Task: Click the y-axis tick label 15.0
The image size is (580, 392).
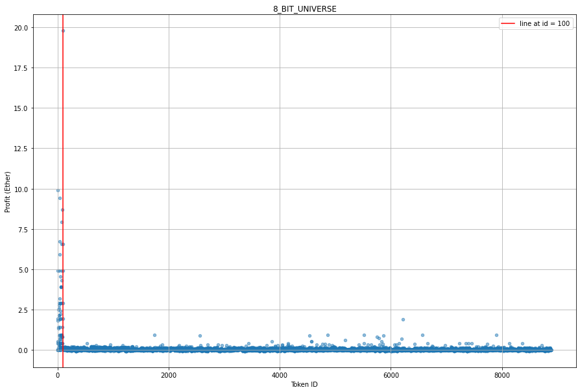Action: pos(22,108)
